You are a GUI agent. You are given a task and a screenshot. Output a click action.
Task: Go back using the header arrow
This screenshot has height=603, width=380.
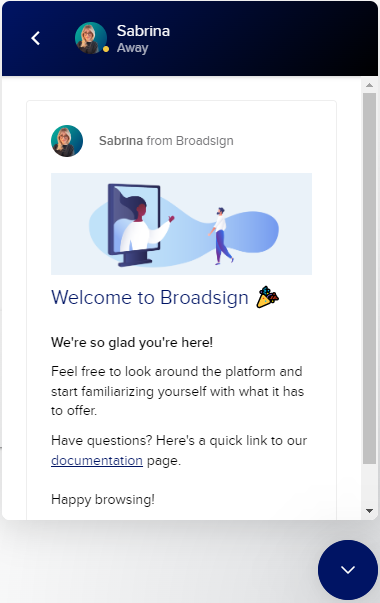tap(35, 38)
